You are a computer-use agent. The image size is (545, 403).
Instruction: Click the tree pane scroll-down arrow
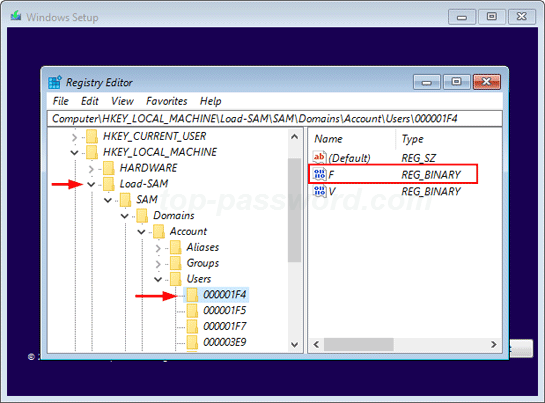pyautogui.click(x=294, y=345)
